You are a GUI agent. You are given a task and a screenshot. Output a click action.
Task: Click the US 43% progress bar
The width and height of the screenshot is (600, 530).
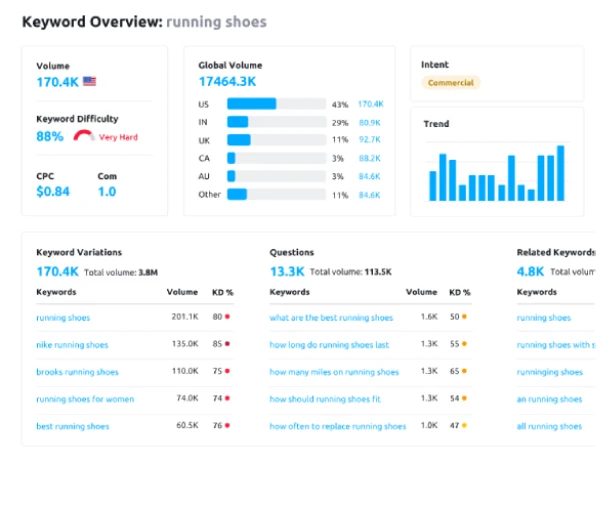point(276,104)
